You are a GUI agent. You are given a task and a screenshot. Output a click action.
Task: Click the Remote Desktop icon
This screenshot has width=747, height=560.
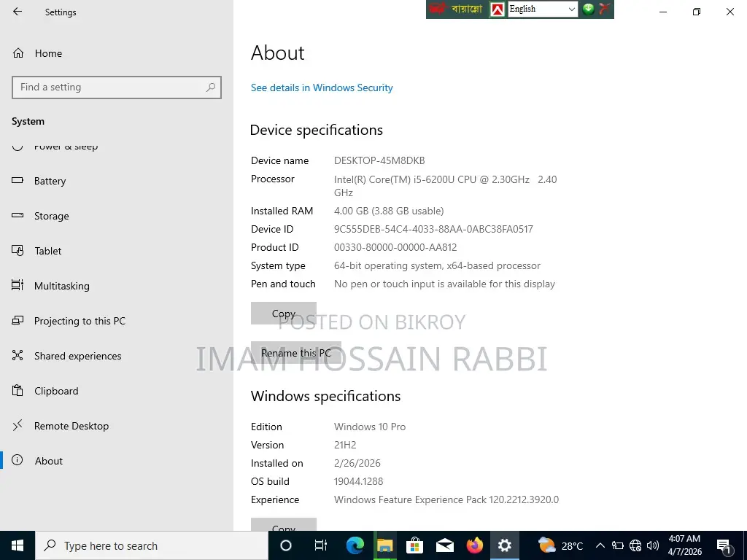[18, 425]
